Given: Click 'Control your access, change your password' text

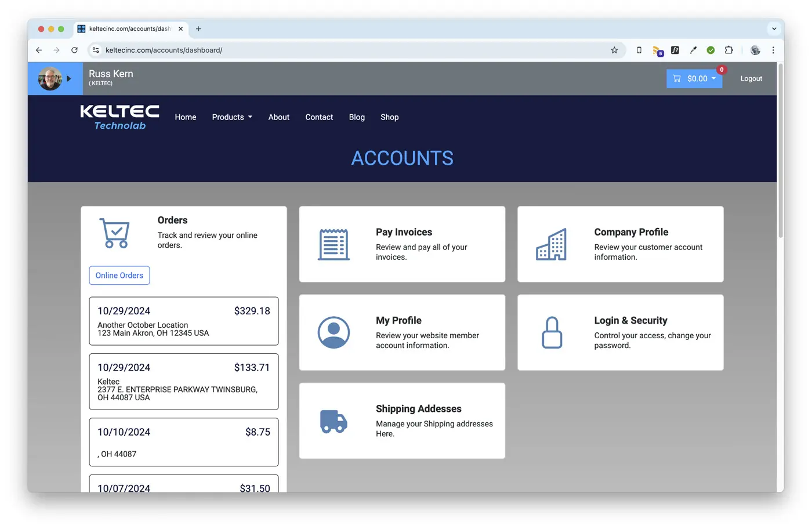Looking at the screenshot, I should [x=652, y=340].
